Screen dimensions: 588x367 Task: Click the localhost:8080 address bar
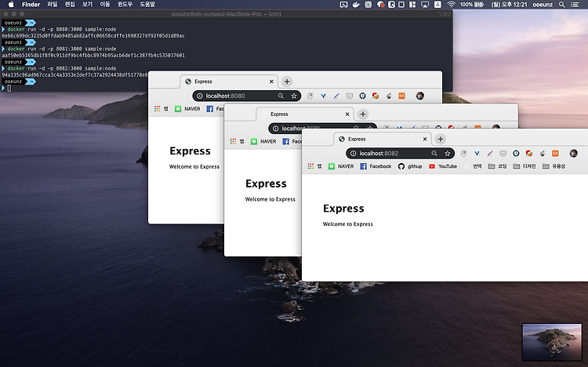pos(246,96)
